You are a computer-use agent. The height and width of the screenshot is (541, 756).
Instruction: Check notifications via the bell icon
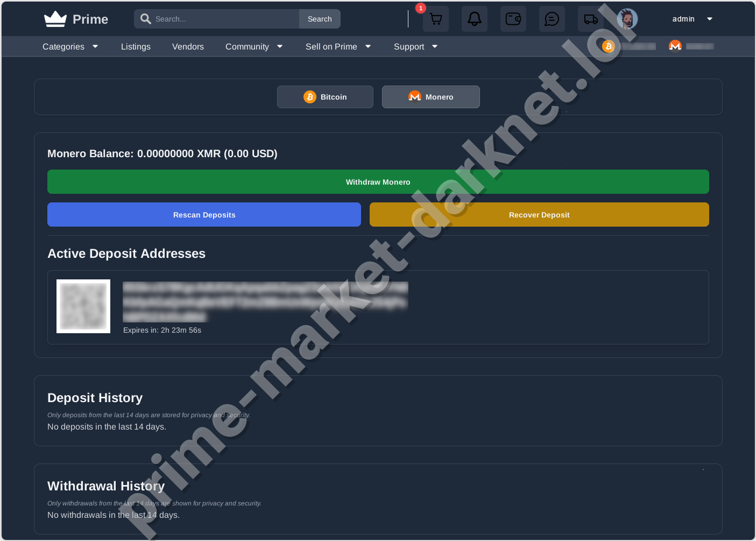point(474,19)
